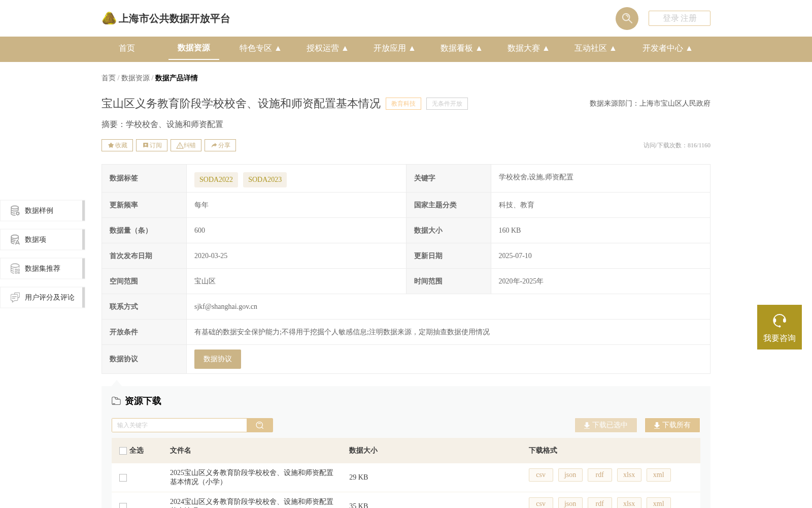Viewport: 812px width, 508px height.
Task: Click the 29 KB size cell
Action: (x=359, y=478)
